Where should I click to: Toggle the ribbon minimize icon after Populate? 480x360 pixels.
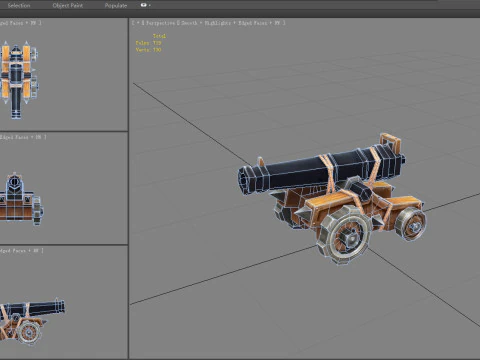(145, 5)
